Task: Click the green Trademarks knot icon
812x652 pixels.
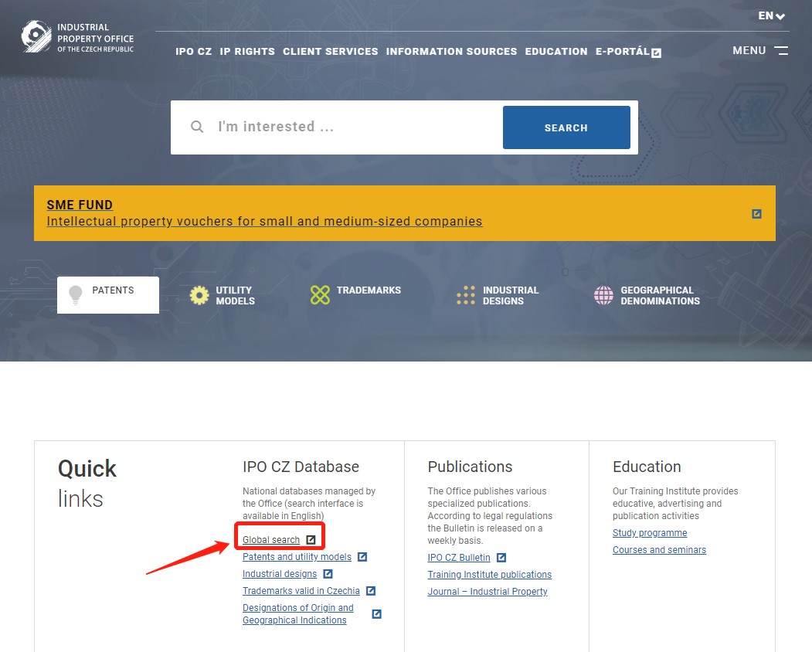Action: (320, 295)
